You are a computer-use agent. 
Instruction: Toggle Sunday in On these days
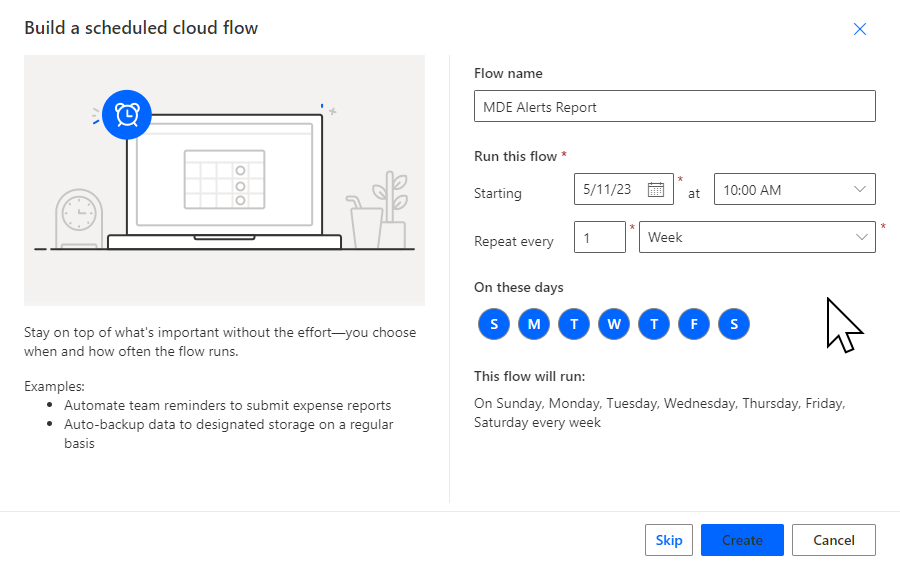coord(494,324)
